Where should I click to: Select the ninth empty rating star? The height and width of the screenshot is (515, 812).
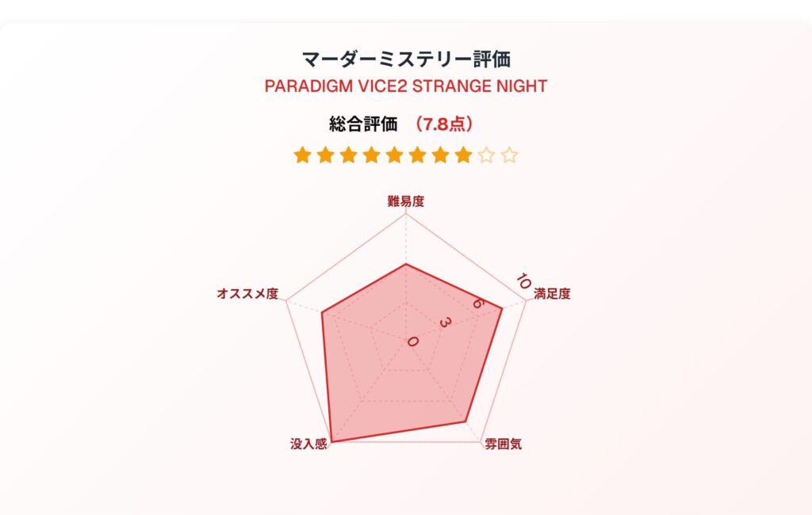486,154
